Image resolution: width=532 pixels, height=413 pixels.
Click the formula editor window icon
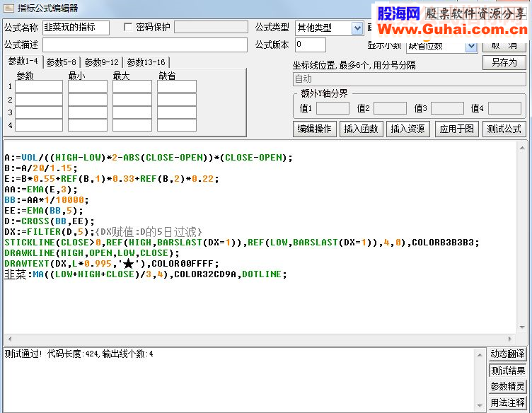point(8,8)
